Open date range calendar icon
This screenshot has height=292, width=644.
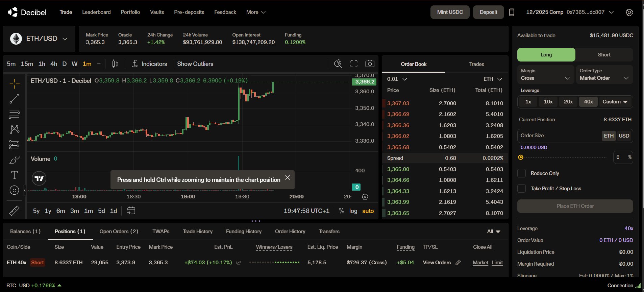point(131,211)
